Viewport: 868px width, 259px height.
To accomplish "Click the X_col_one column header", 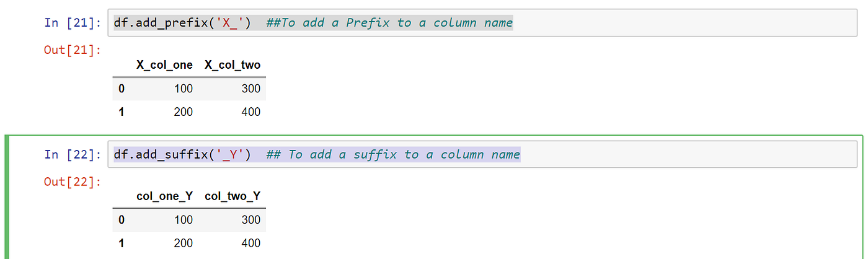I will coord(164,65).
